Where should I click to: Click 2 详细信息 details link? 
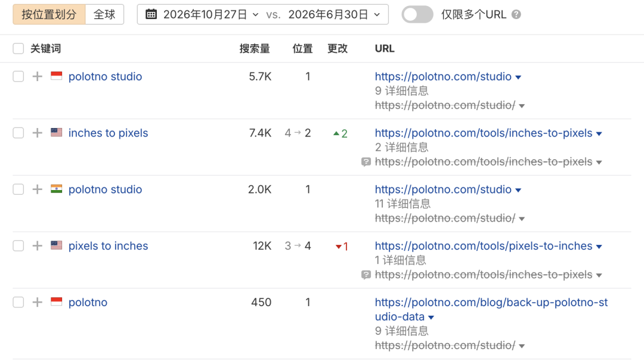pyautogui.click(x=402, y=147)
